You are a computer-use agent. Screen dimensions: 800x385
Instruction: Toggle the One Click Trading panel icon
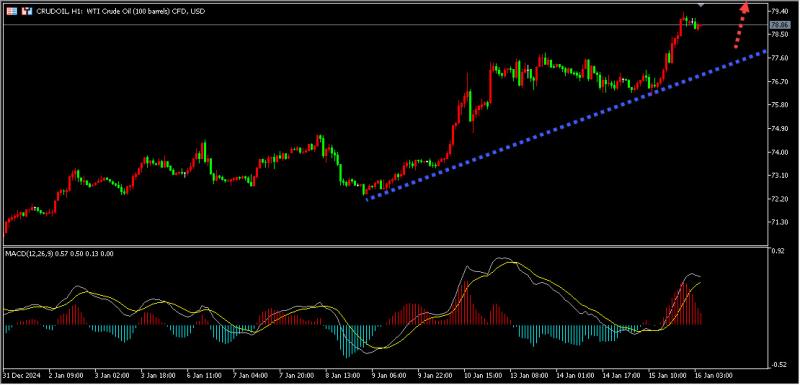point(27,11)
